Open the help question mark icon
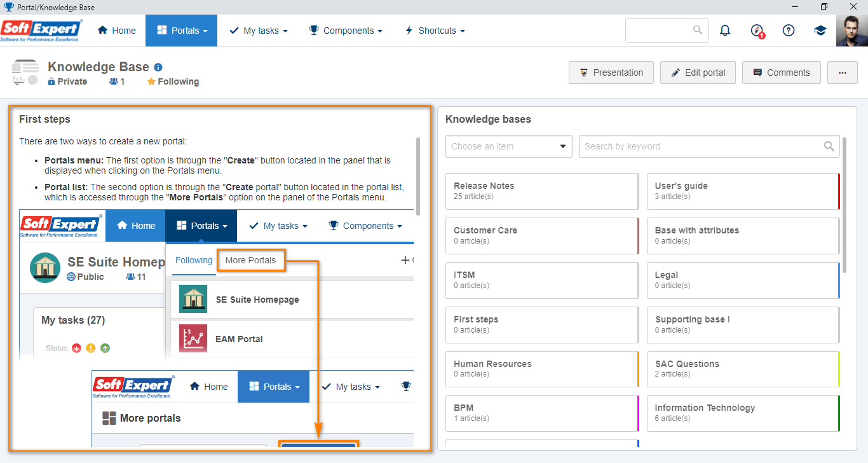 tap(789, 31)
